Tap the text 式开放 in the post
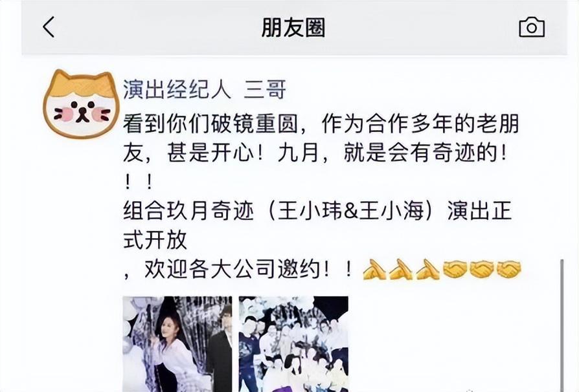579x392 pixels. pyautogui.click(x=155, y=241)
